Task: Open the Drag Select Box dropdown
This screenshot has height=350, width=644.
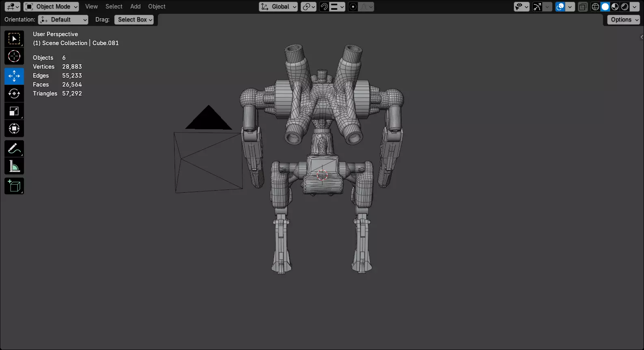Action: click(134, 20)
